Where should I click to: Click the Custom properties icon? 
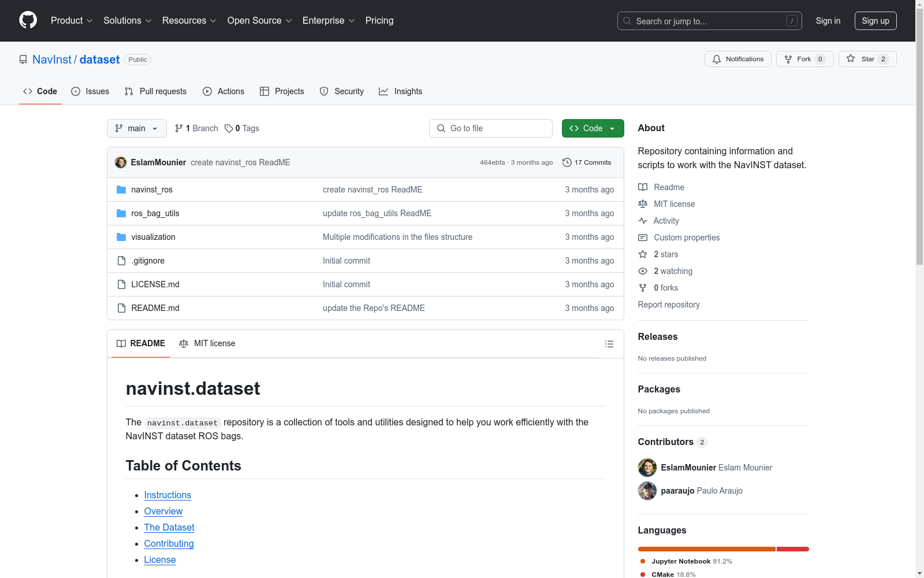coord(643,238)
